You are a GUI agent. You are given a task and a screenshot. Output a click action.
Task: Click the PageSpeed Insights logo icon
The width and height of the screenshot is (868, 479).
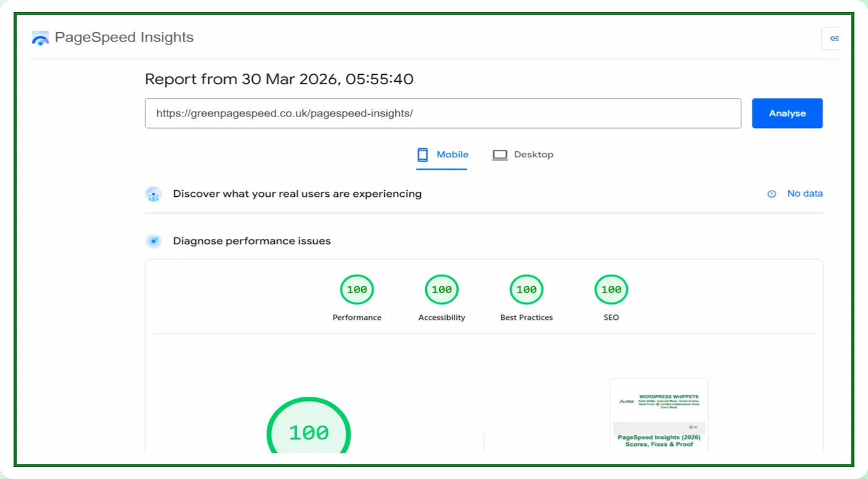click(x=40, y=38)
